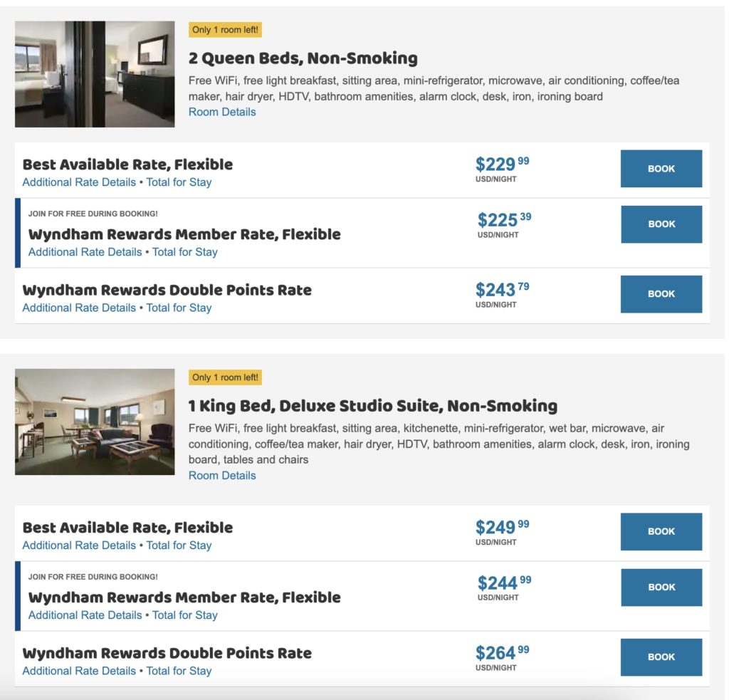The image size is (729, 700).
Task: Show Total for Stay on King Member Rate
Action: tap(184, 615)
